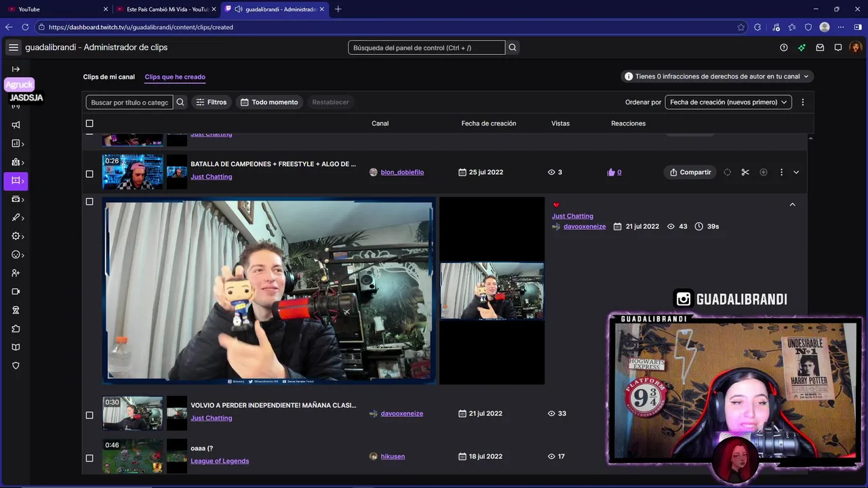Click the scissors edit icon for BATALLA clip
The height and width of the screenshot is (488, 868).
(x=745, y=172)
